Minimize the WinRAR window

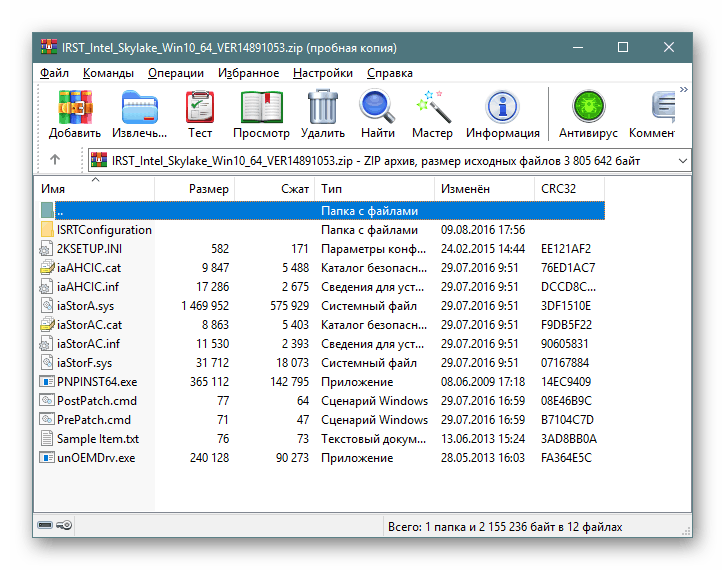tap(578, 47)
